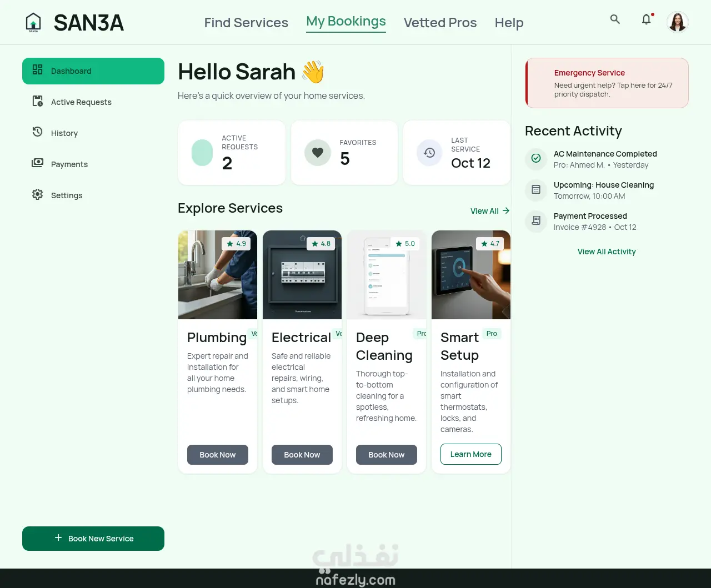Click the Payments banknote icon
711x588 pixels.
click(38, 163)
